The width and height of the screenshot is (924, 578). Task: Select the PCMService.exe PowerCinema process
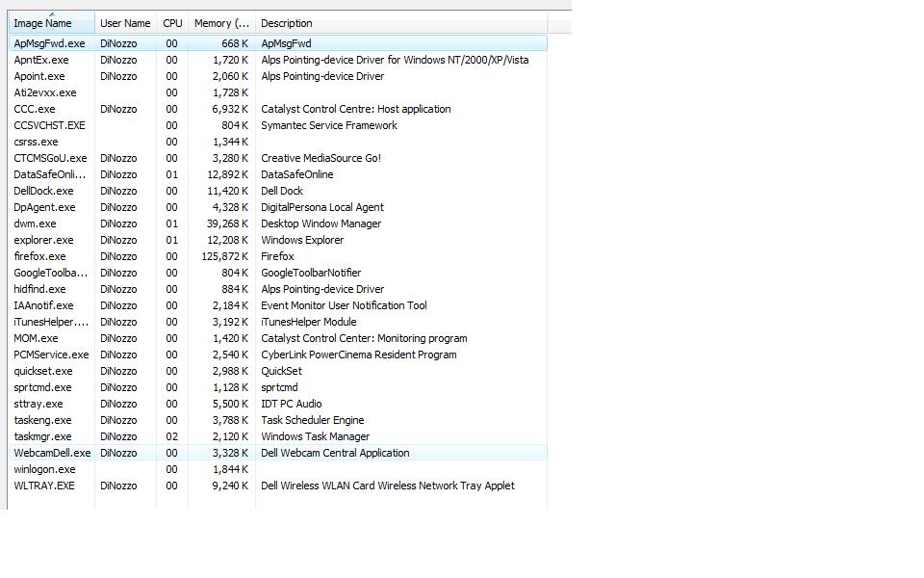[x=51, y=355]
